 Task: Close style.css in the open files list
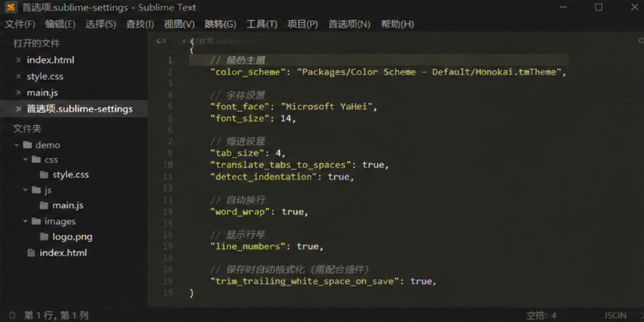tap(19, 77)
